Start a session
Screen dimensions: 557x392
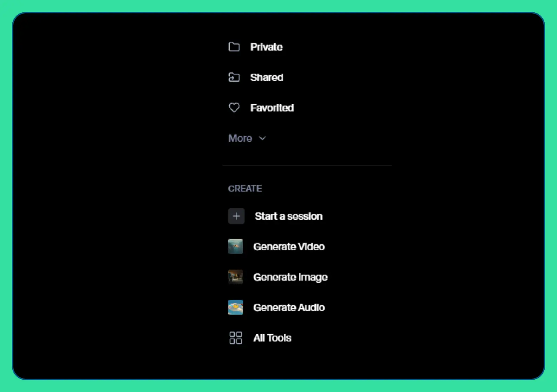[288, 216]
